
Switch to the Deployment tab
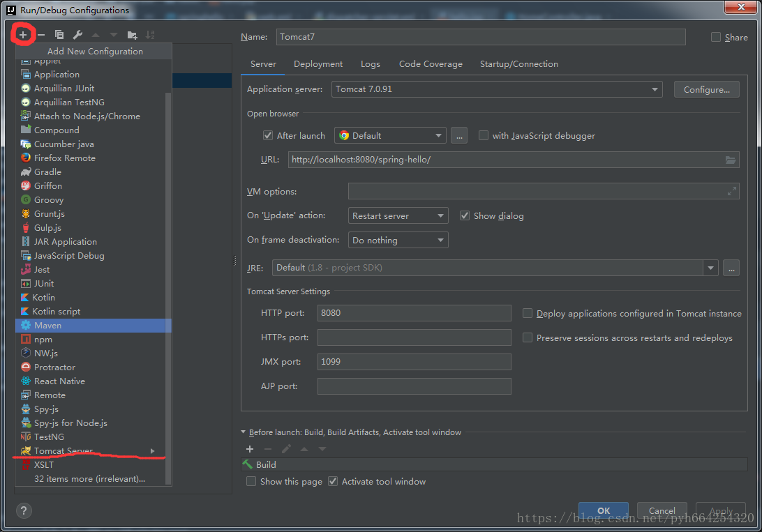(x=317, y=64)
